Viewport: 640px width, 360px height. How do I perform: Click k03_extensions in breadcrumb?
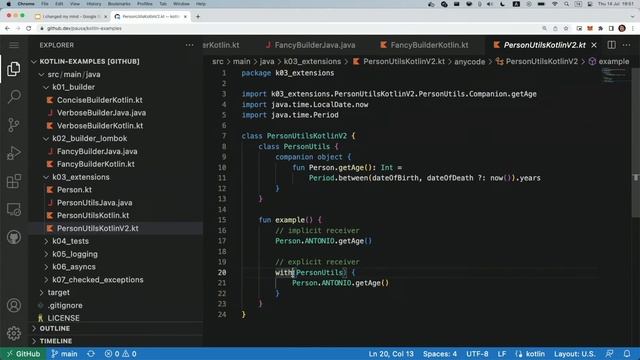(312, 62)
